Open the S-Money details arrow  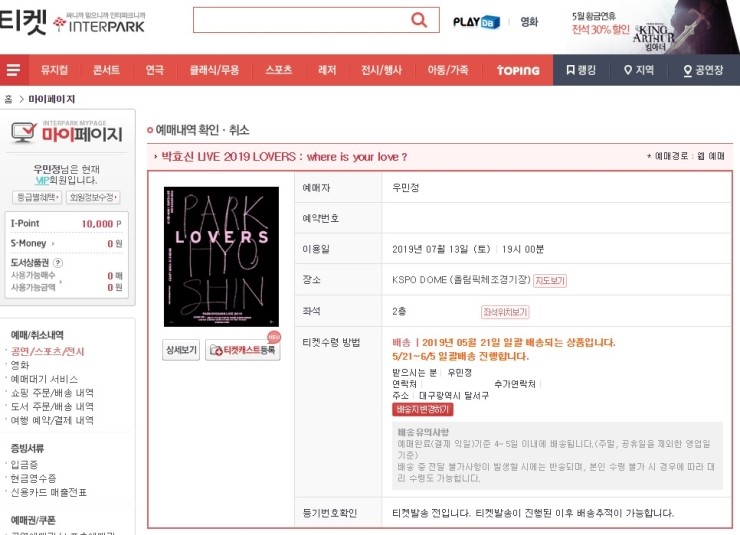pyautogui.click(x=53, y=243)
